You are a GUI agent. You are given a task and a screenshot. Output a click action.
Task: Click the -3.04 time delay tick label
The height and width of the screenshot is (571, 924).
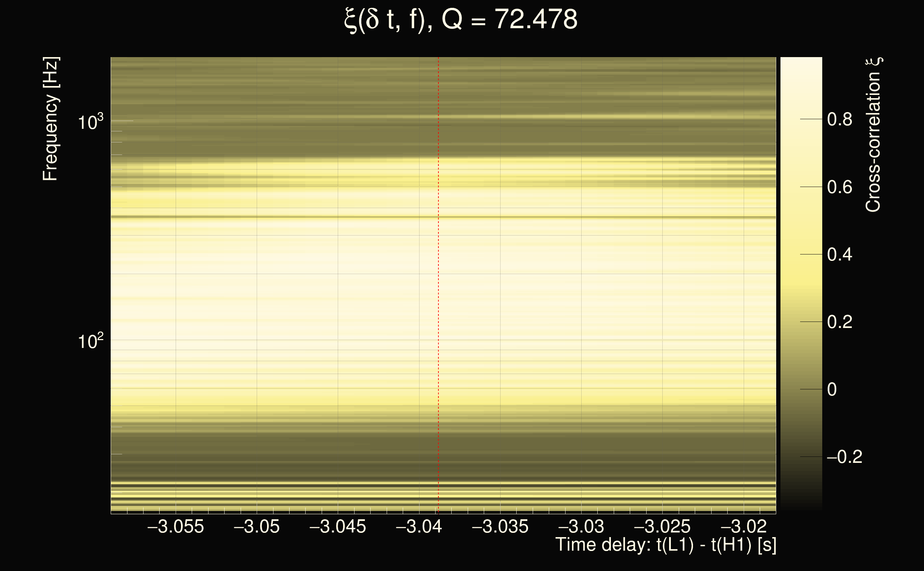[418, 526]
